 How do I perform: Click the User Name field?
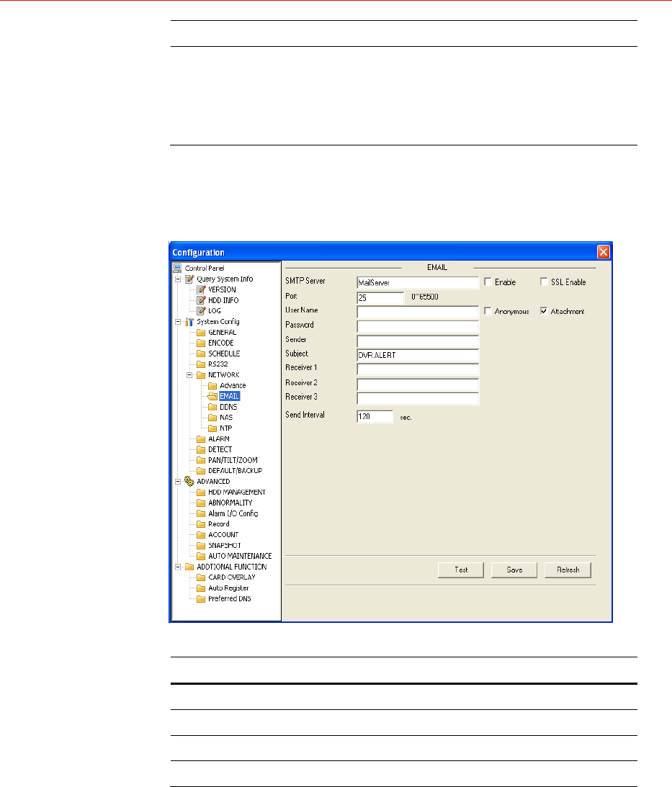tap(418, 312)
